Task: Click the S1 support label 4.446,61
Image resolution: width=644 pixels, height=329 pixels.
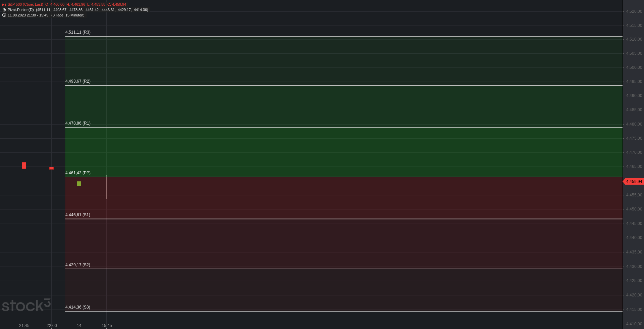Action: pyautogui.click(x=78, y=215)
